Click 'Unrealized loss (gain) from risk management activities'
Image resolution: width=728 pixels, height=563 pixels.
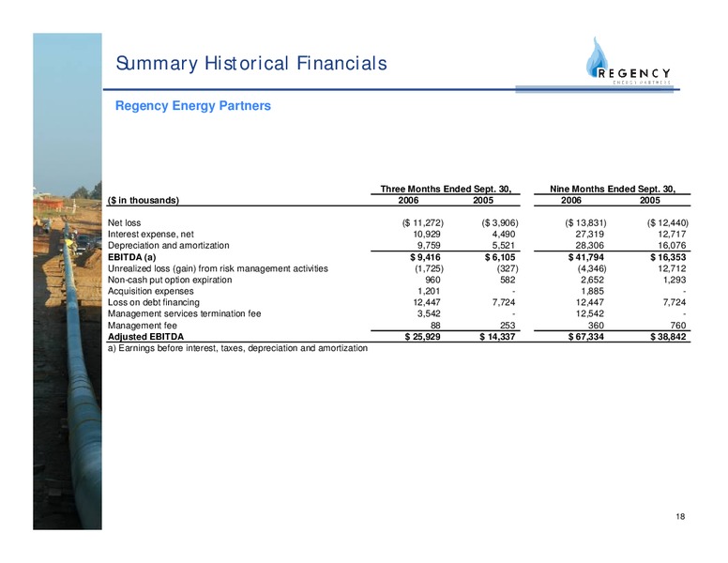pyautogui.click(x=218, y=268)
